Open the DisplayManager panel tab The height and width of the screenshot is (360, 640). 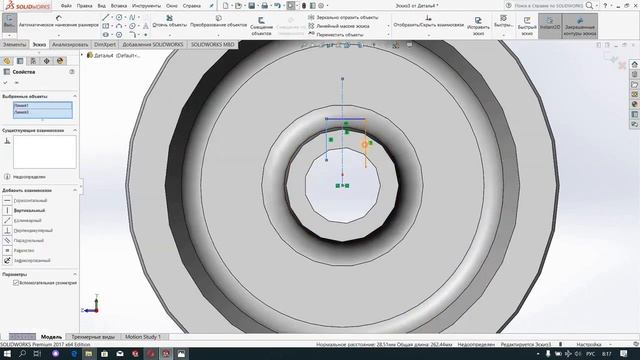(60, 61)
